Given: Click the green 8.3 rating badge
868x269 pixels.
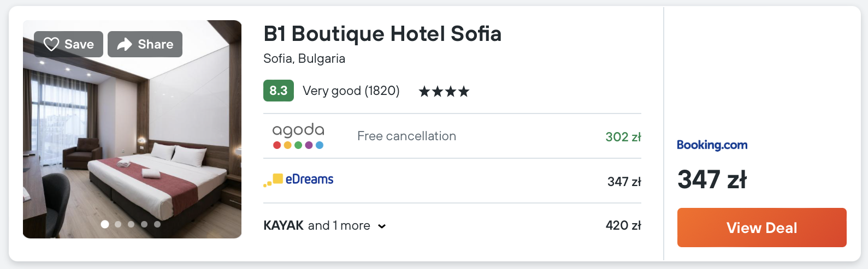Looking at the screenshot, I should point(278,91).
